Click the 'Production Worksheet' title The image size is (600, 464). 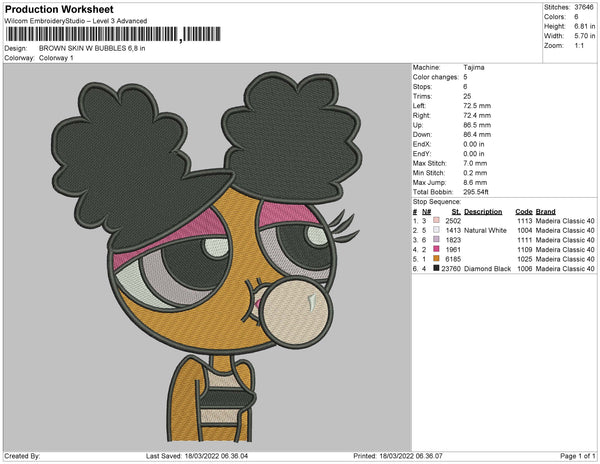(x=59, y=9)
